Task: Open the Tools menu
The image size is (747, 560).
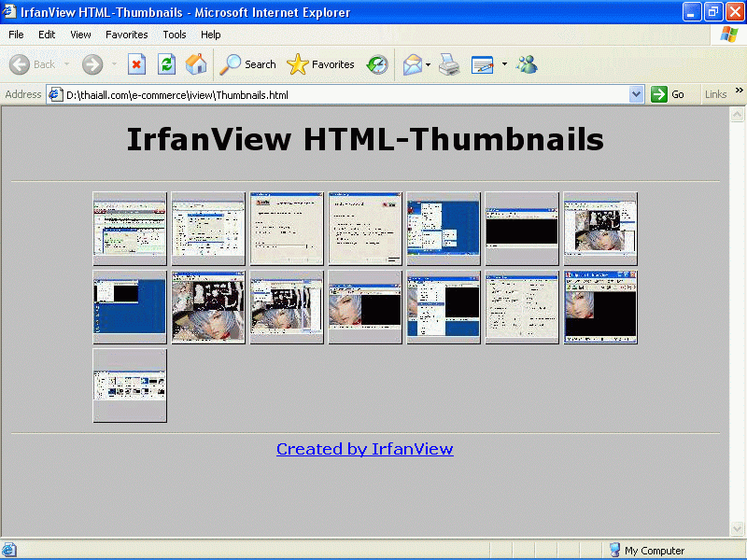Action: [x=175, y=35]
